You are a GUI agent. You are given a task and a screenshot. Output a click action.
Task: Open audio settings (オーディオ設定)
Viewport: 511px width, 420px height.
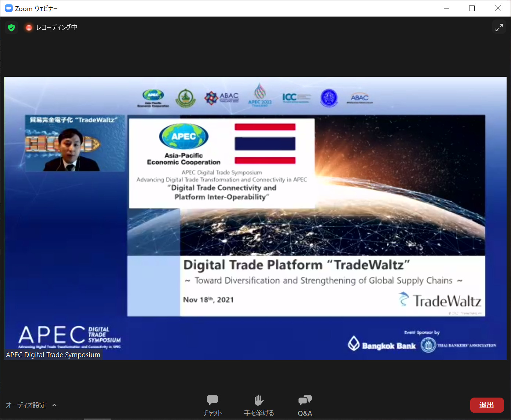pyautogui.click(x=26, y=405)
